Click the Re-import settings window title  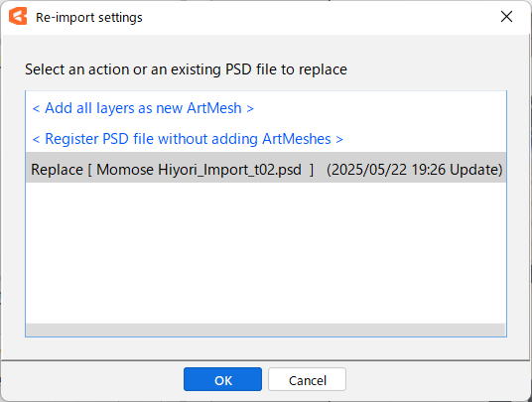pos(89,17)
